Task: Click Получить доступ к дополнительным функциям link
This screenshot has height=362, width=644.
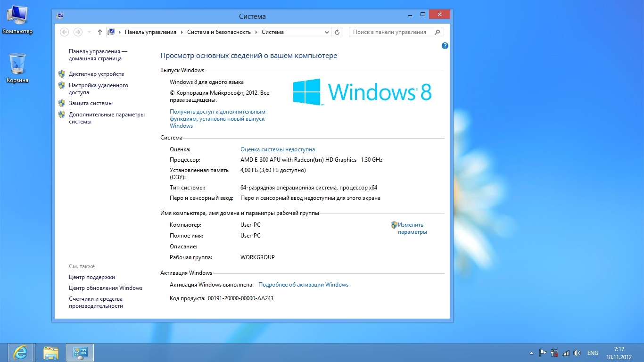Action: pos(217,119)
